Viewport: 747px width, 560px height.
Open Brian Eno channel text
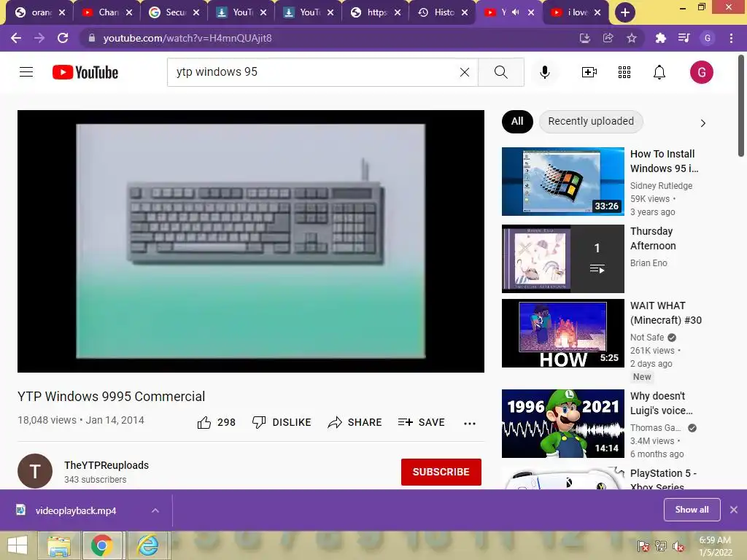pyautogui.click(x=649, y=262)
